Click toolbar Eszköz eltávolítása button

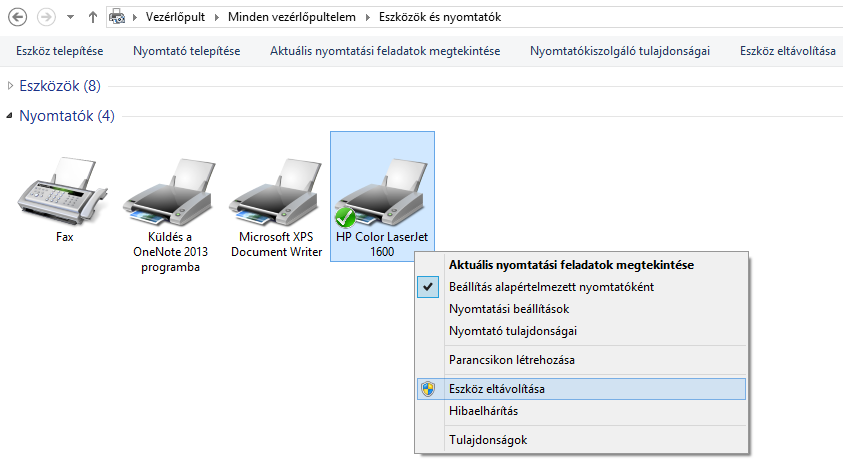tap(788, 51)
